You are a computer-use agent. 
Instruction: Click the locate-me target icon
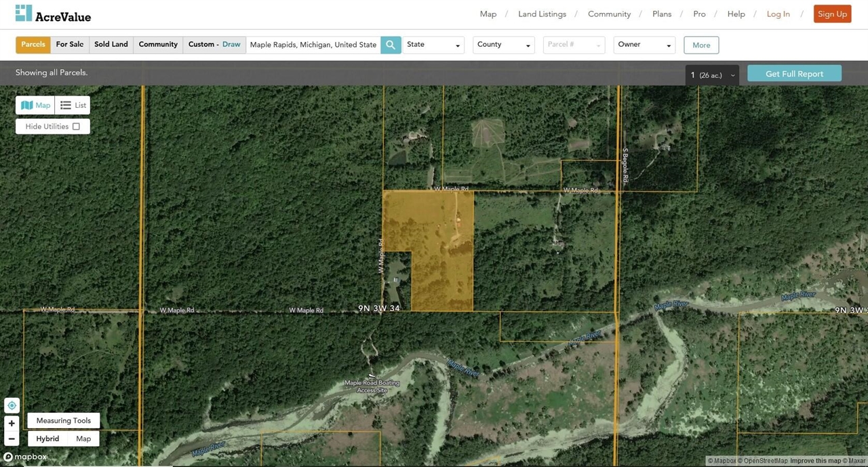click(x=12, y=406)
